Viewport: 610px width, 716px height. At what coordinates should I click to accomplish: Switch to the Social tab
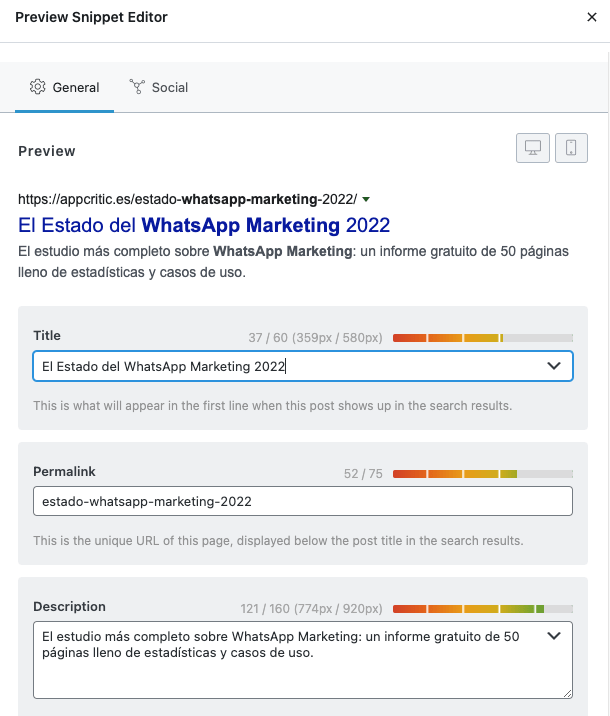[x=159, y=87]
